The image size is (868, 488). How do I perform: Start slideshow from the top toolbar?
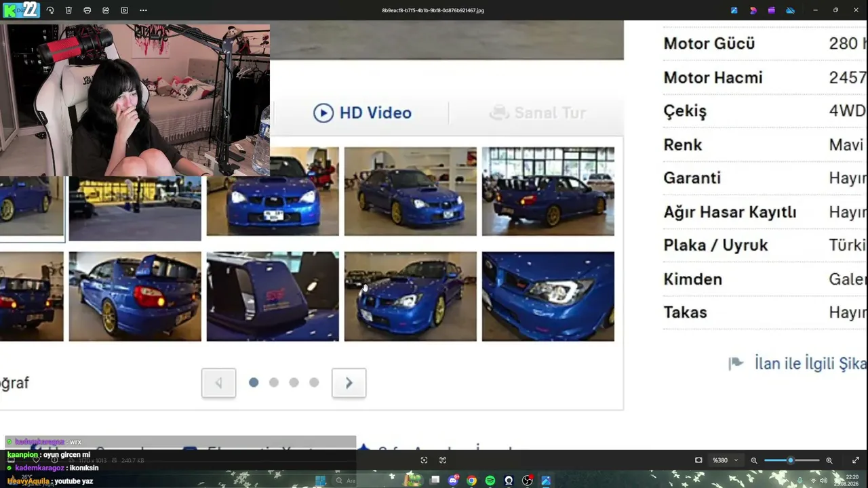click(124, 10)
